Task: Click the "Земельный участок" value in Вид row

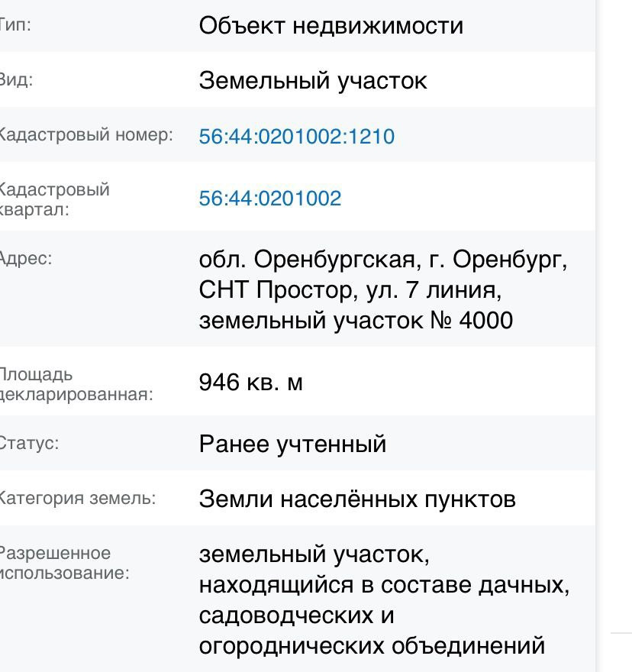Action: [x=312, y=81]
